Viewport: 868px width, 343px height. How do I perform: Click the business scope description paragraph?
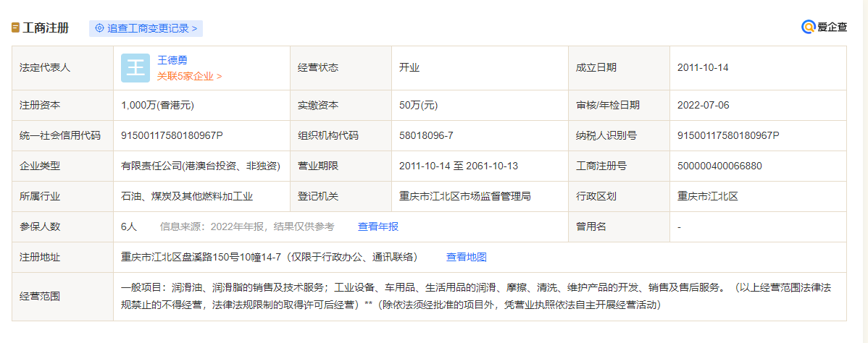[476, 297]
